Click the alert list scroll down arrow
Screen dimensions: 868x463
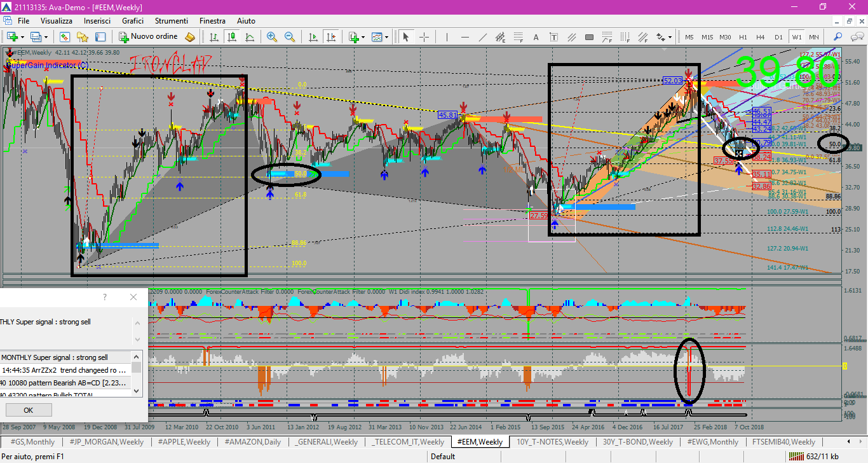point(137,392)
